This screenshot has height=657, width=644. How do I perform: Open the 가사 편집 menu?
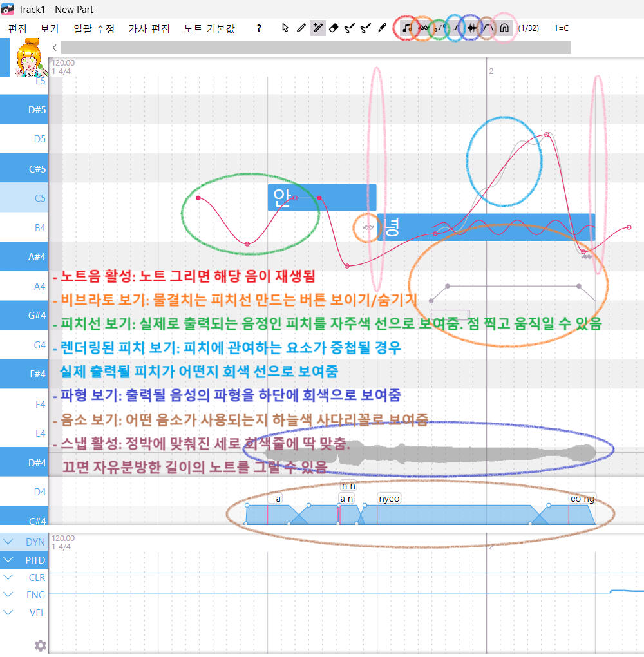point(149,28)
